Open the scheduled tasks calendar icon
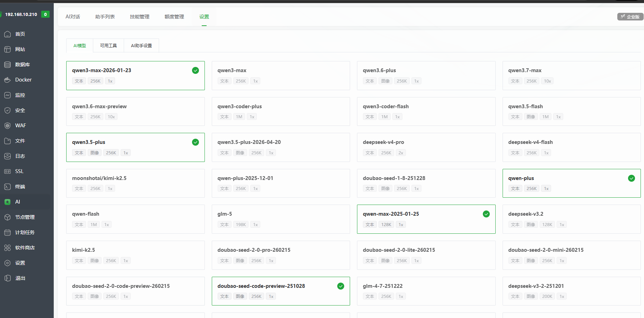 (x=8, y=232)
